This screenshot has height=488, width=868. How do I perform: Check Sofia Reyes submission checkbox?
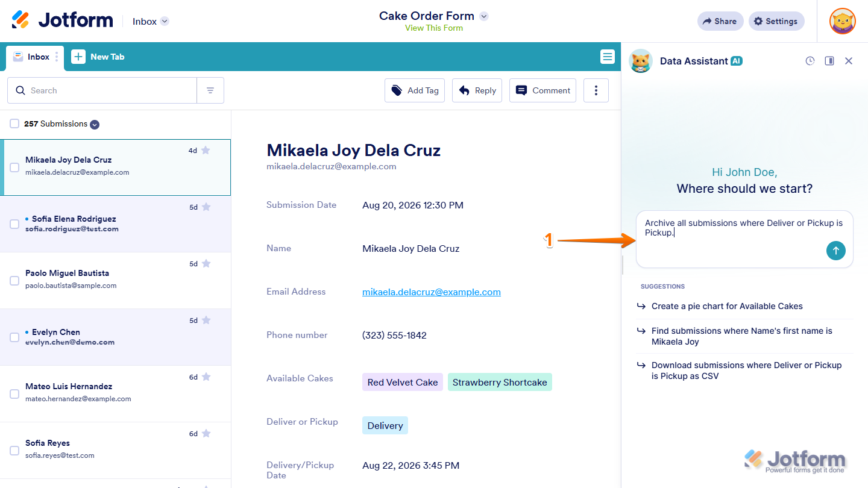click(x=14, y=451)
